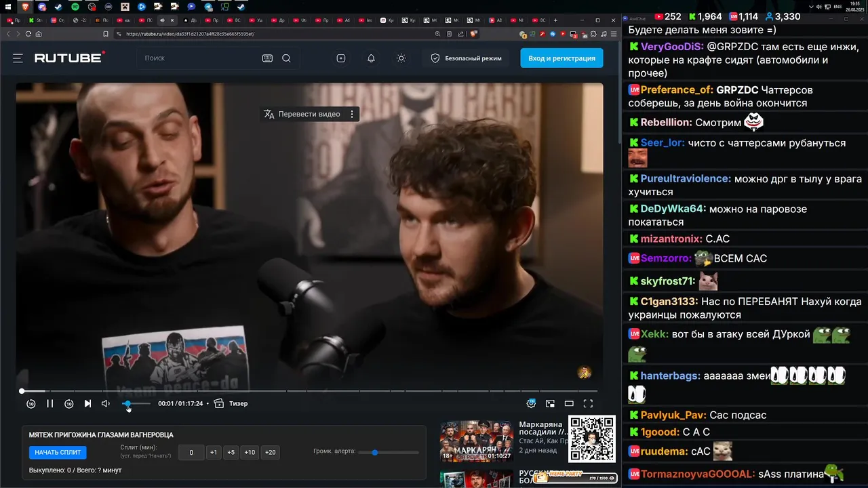Add +5 minutes to split
Screen dimensions: 868x488
pyautogui.click(x=231, y=453)
